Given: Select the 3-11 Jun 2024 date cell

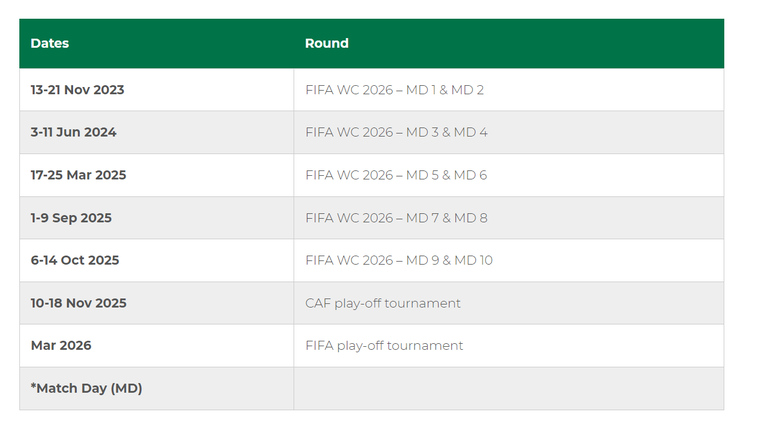Looking at the screenshot, I should pos(74,132).
